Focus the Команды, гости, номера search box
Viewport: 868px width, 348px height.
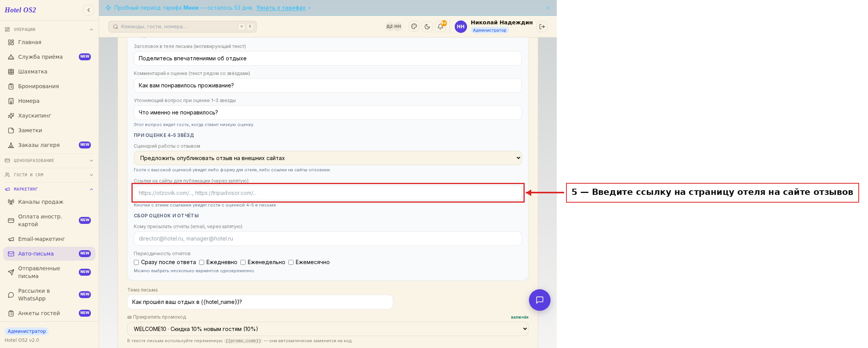182,27
